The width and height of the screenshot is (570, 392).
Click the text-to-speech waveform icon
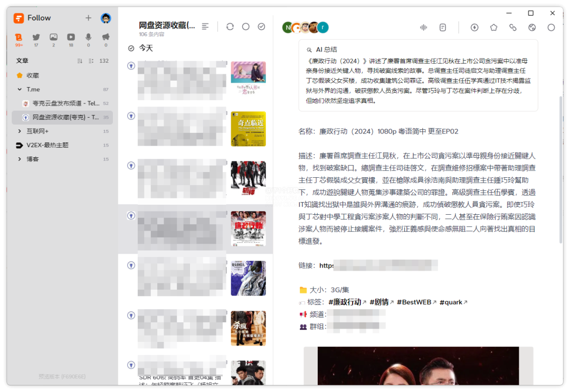(423, 27)
